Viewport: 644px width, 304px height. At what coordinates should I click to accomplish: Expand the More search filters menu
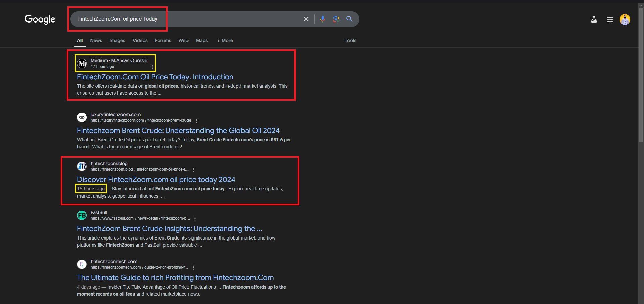pyautogui.click(x=225, y=40)
